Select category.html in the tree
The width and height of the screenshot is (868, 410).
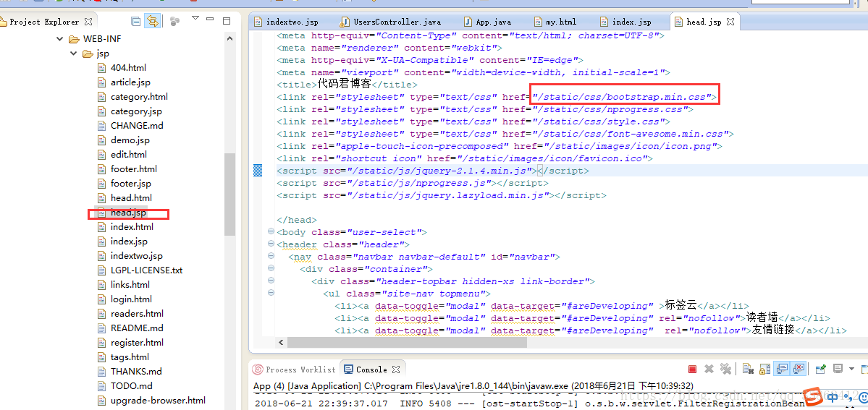click(139, 97)
